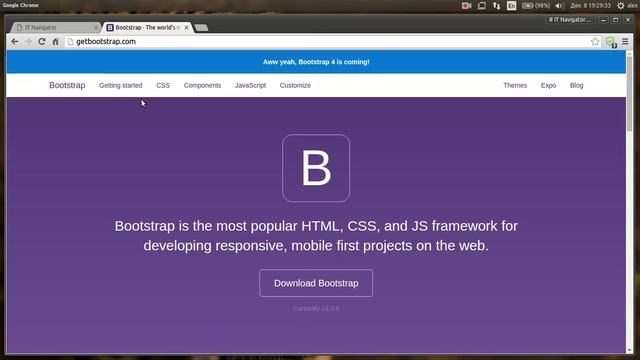The height and width of the screenshot is (360, 640).
Task: Open the browser home page
Action: point(56,42)
